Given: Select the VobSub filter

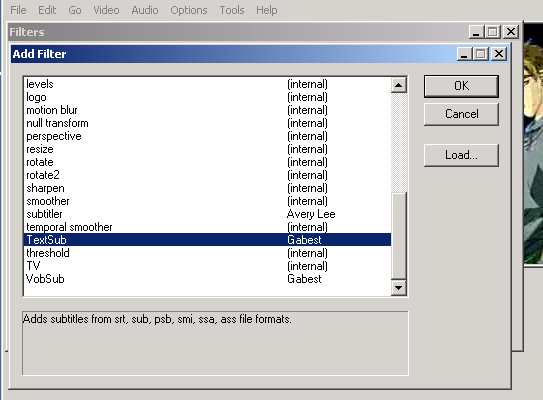Looking at the screenshot, I should coord(208,279).
